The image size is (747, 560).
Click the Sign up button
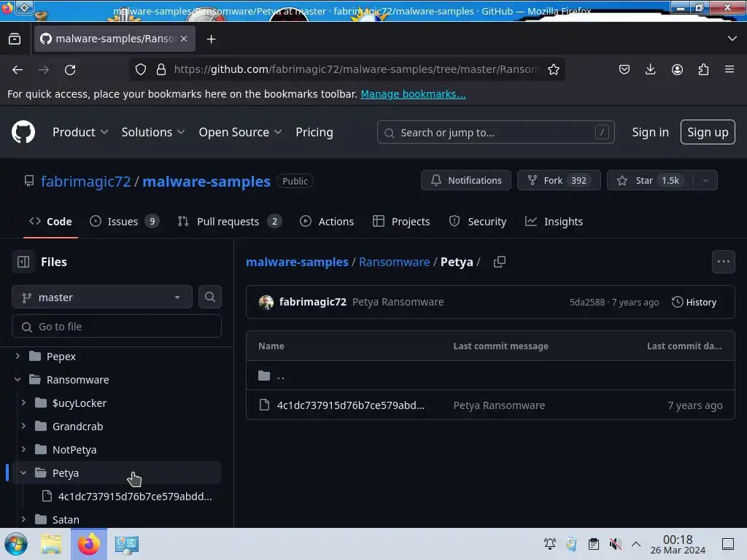pos(708,132)
